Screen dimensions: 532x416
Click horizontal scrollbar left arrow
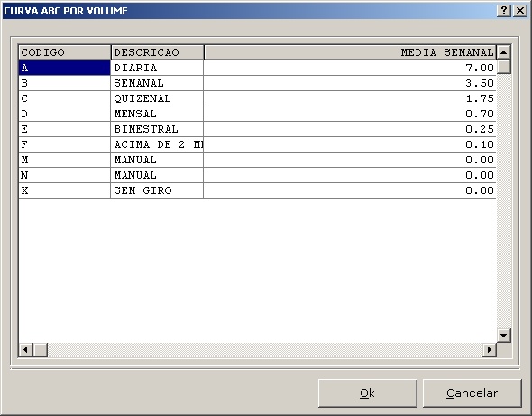(x=26, y=350)
